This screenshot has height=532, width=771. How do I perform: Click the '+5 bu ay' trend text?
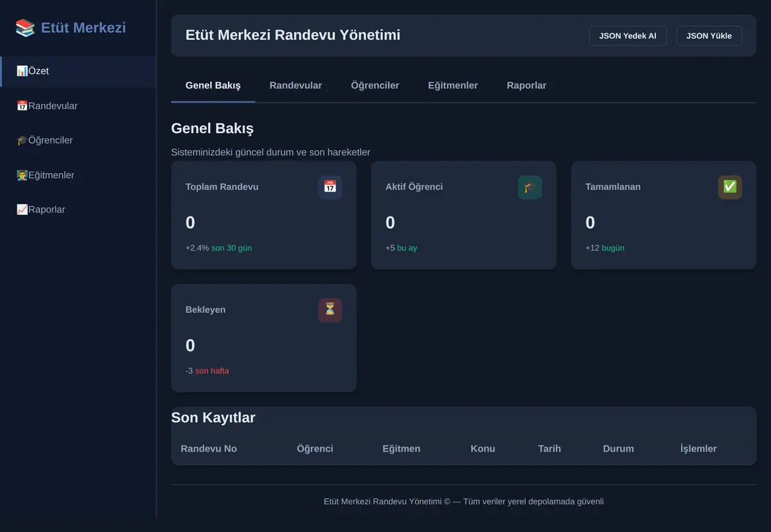(402, 248)
